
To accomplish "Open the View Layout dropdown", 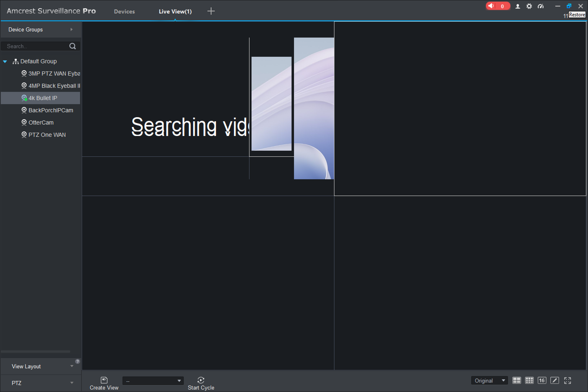I will click(72, 367).
